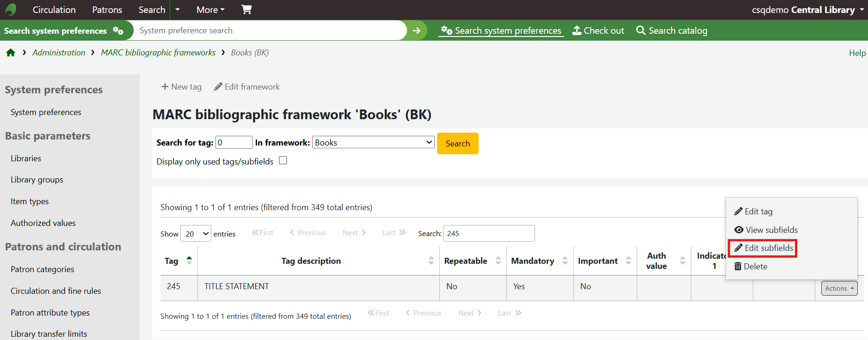Image resolution: width=868 pixels, height=340 pixels.
Task: Open the In framework Books dropdown
Action: pyautogui.click(x=373, y=143)
